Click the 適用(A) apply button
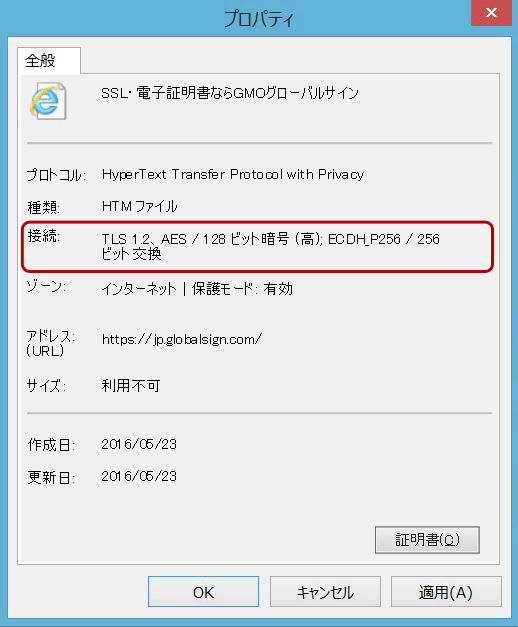518x627 pixels. point(446,592)
